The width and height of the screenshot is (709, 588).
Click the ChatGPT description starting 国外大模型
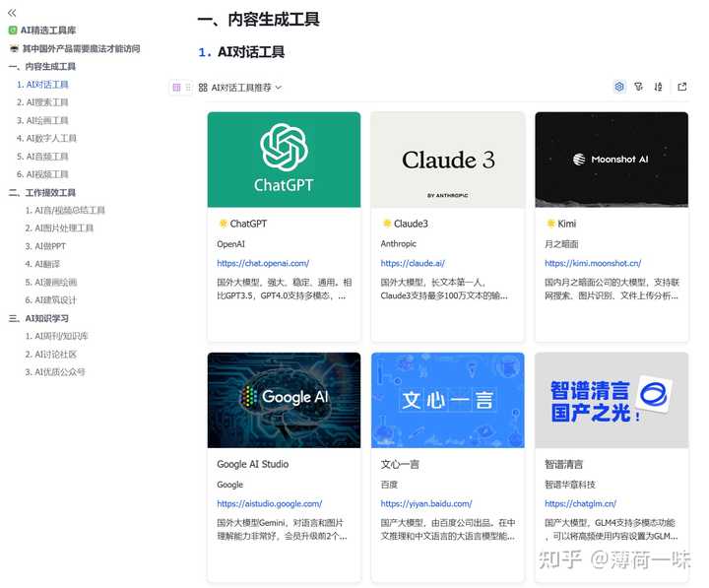click(x=284, y=289)
